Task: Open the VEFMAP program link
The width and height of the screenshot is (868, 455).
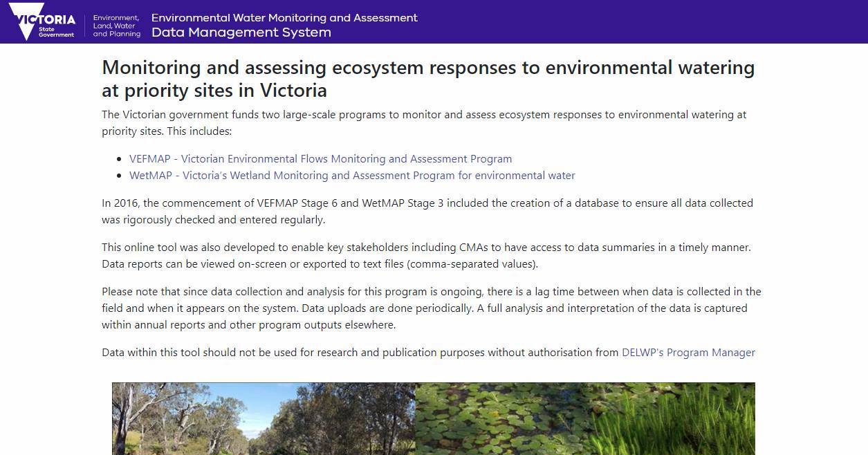Action: click(320, 159)
